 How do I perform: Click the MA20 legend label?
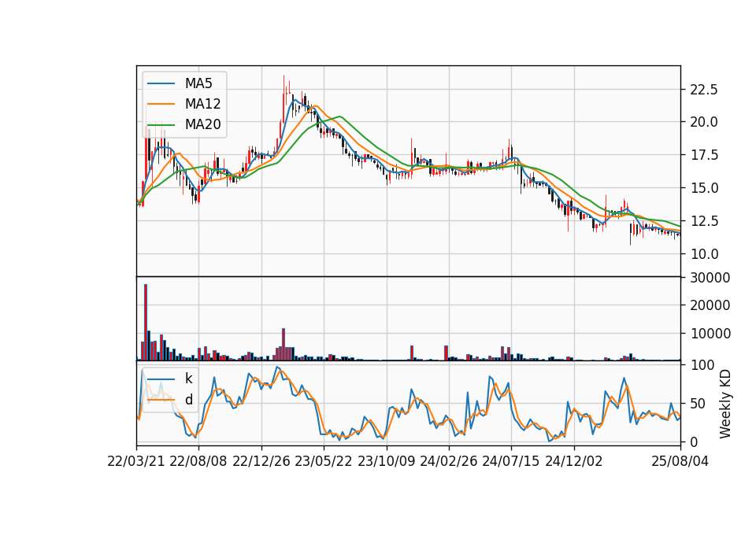(202, 124)
